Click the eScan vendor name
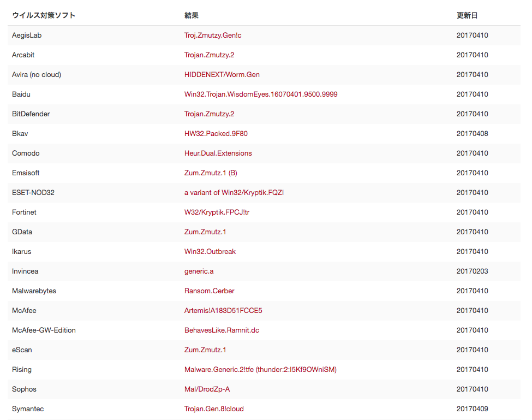The height and width of the screenshot is (420, 532). click(22, 351)
